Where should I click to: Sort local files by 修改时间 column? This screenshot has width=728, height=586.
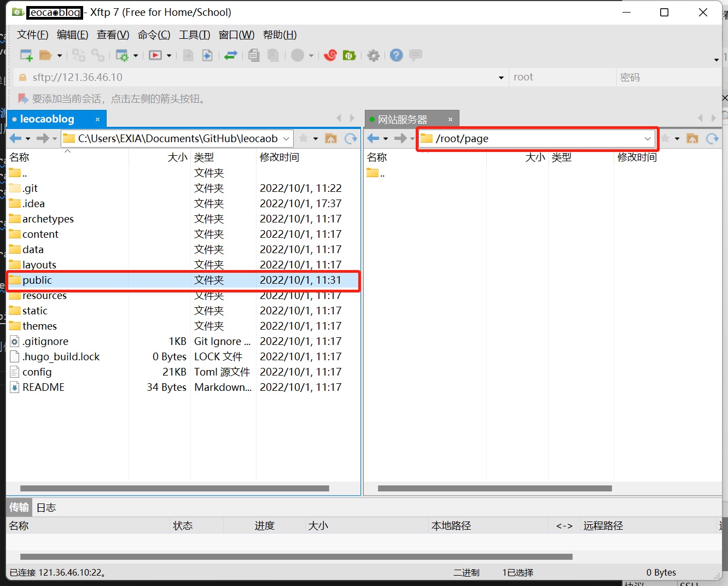click(279, 157)
